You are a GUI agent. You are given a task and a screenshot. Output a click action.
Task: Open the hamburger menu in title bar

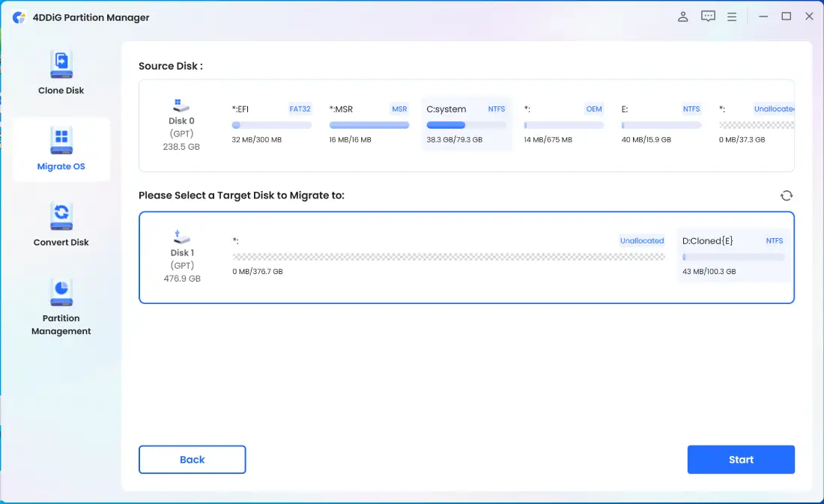pos(732,16)
